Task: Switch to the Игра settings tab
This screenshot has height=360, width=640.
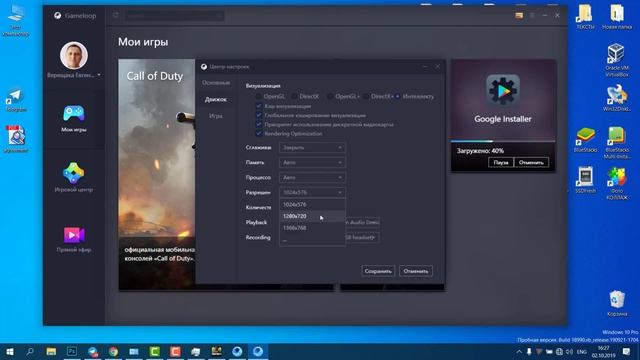Action: pyautogui.click(x=216, y=116)
